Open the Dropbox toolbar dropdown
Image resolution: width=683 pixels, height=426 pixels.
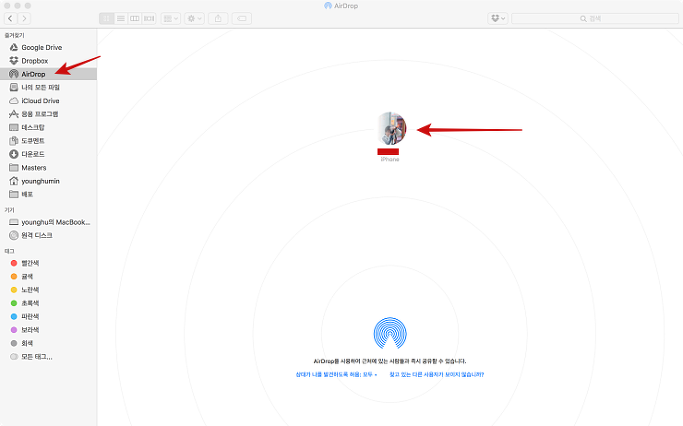498,18
